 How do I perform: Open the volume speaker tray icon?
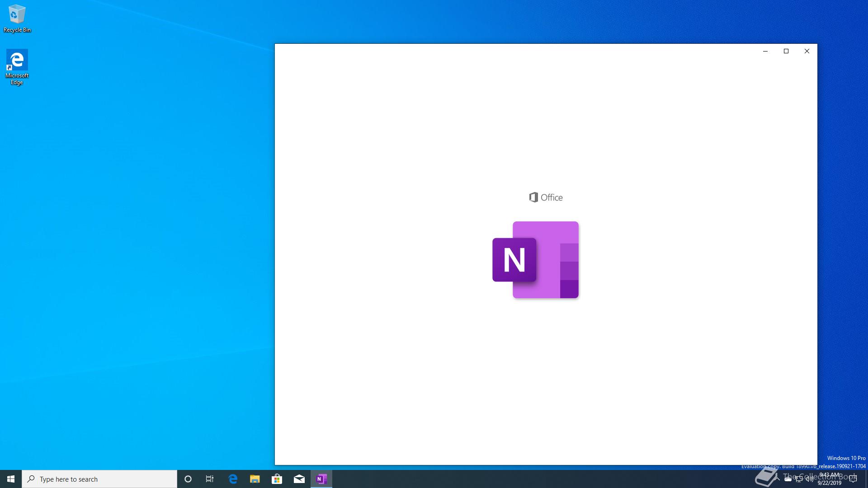[x=810, y=479]
